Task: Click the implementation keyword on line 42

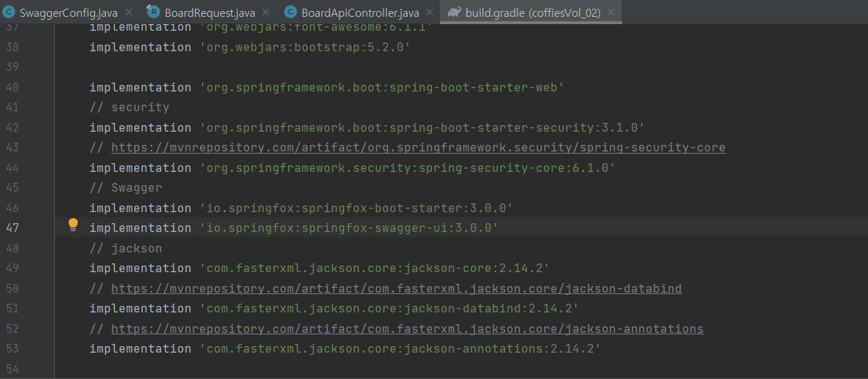Action: 141,128
